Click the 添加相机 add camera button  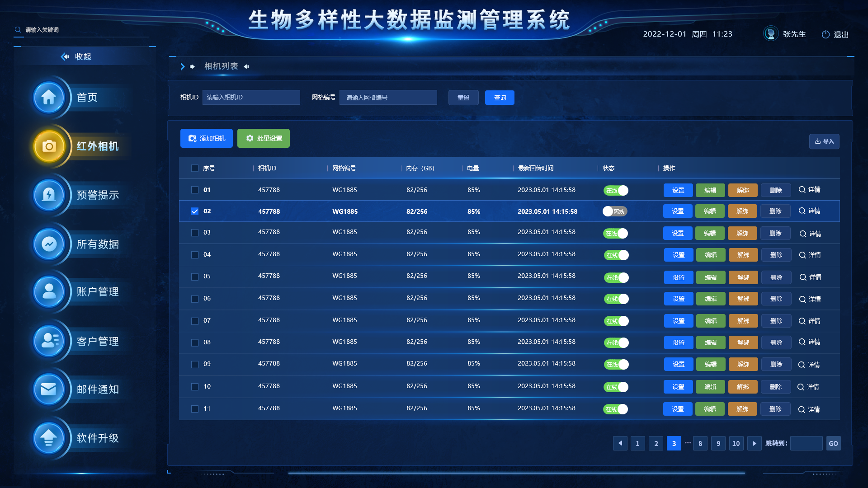click(x=207, y=138)
